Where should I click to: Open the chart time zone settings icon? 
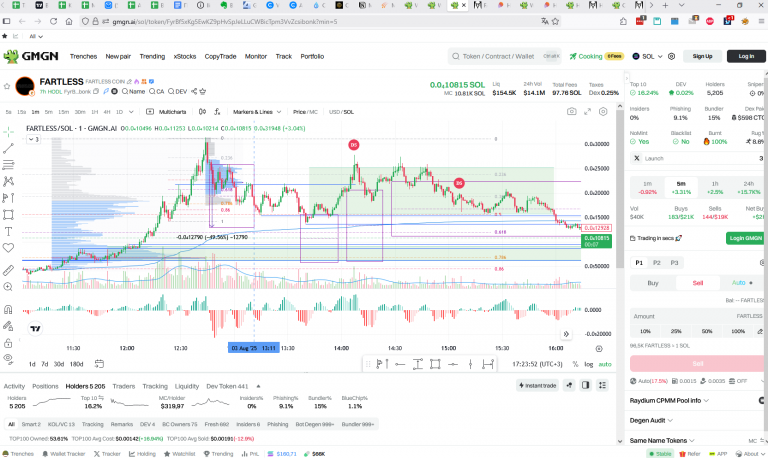(599, 349)
